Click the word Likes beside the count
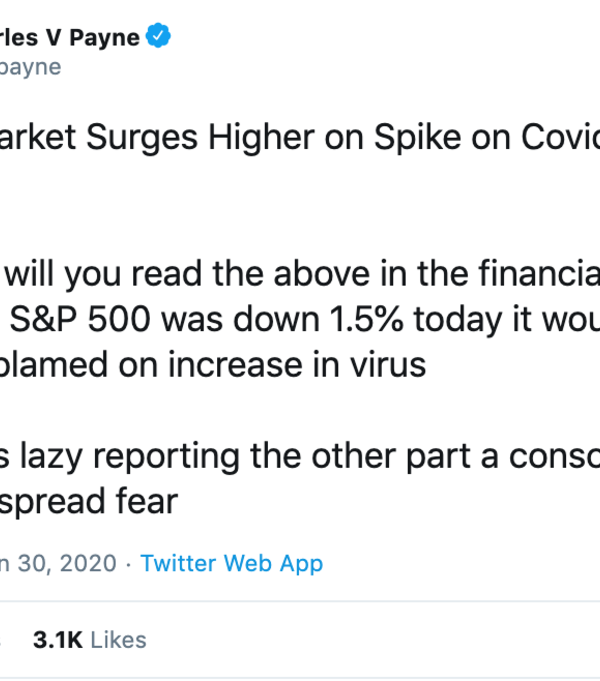Viewport: 600px width, 681px height. pyautogui.click(x=118, y=640)
